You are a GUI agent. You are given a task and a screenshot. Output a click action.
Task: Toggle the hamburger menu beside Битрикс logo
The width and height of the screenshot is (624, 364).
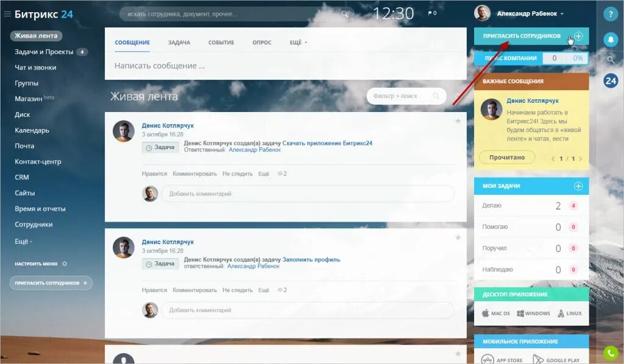[x=7, y=14]
